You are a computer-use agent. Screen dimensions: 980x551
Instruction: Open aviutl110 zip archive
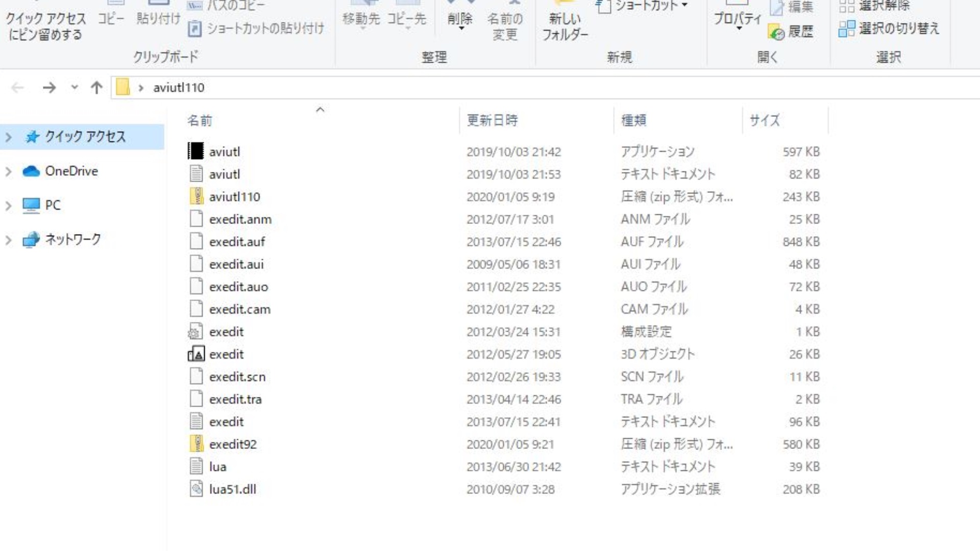234,196
